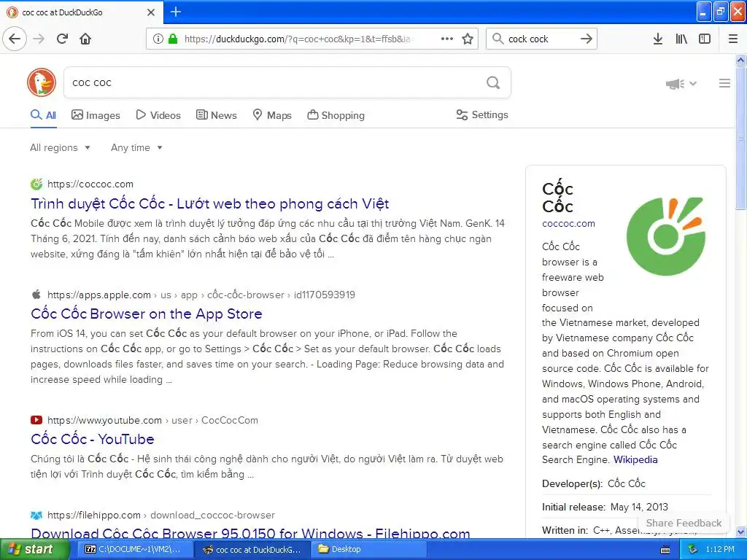
Task: Click the Initial release May 14, 2013 text
Action: [605, 507]
